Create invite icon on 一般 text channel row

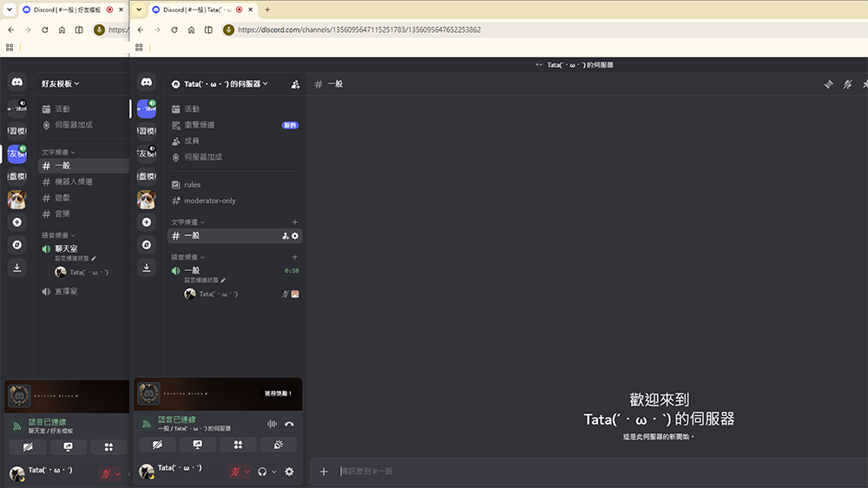click(285, 236)
